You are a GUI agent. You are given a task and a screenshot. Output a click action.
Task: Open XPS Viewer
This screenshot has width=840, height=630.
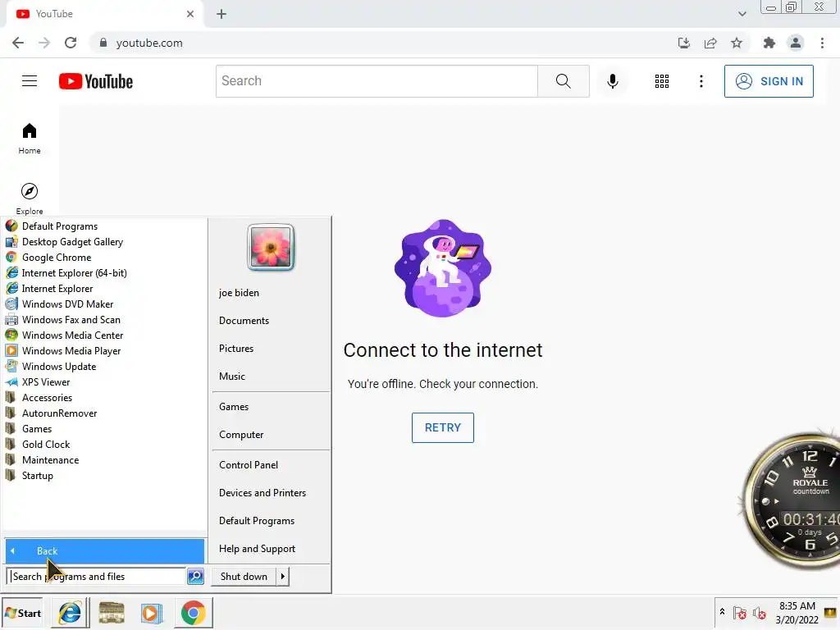(46, 382)
